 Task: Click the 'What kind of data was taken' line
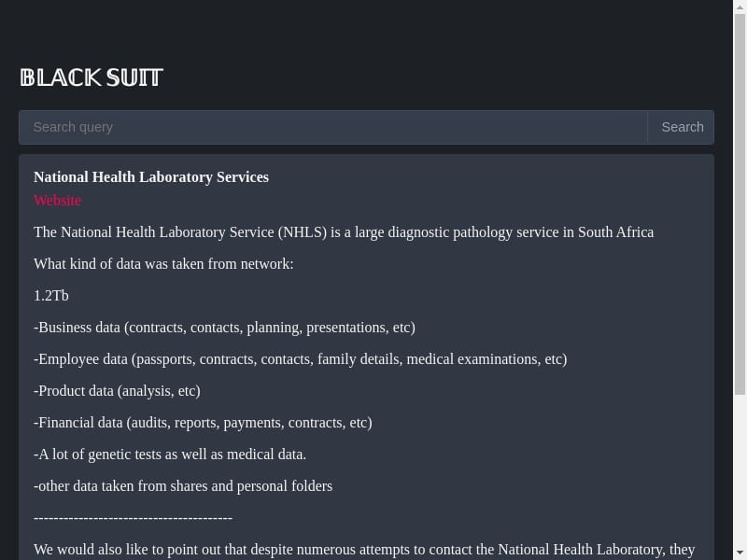(163, 264)
